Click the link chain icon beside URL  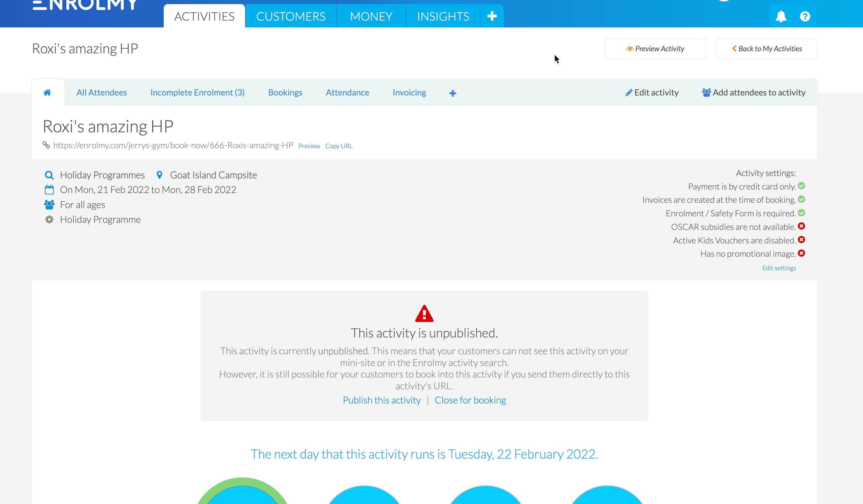coord(46,145)
